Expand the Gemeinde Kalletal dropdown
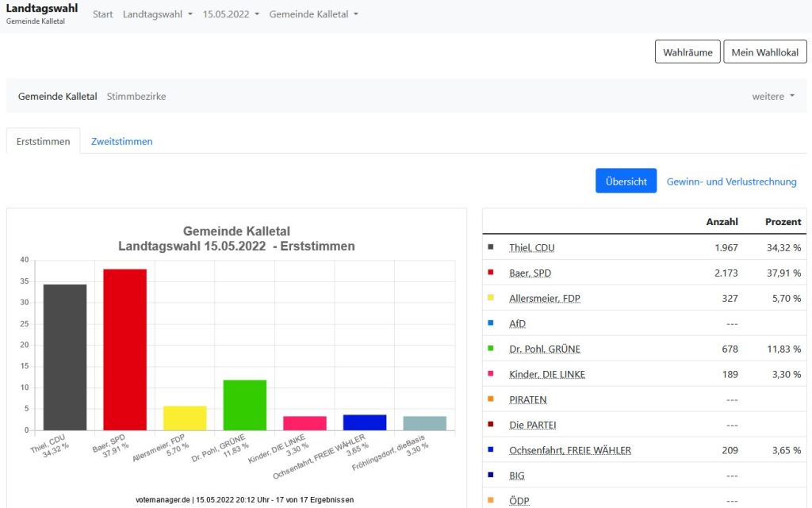The height and width of the screenshot is (508, 812). (x=313, y=14)
